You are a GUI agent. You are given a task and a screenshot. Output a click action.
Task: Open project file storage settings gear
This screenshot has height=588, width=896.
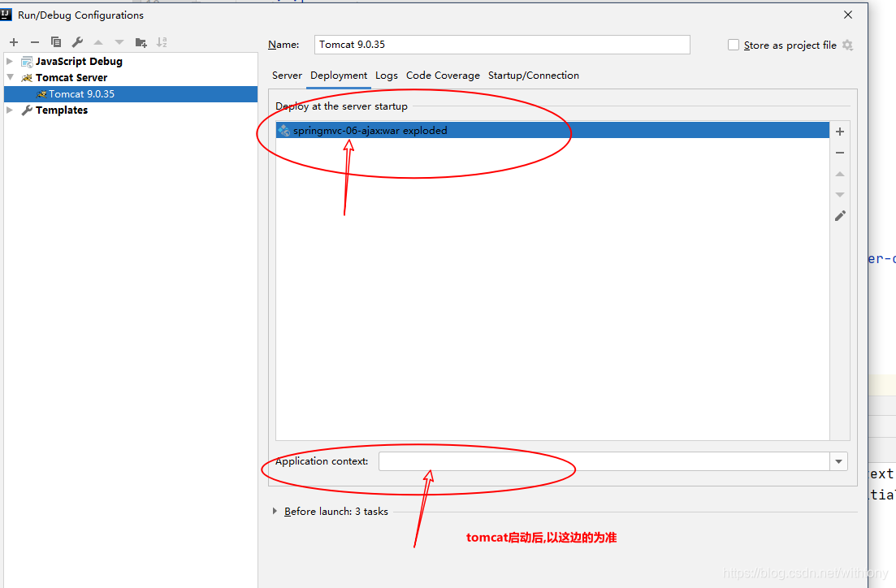pyautogui.click(x=848, y=45)
